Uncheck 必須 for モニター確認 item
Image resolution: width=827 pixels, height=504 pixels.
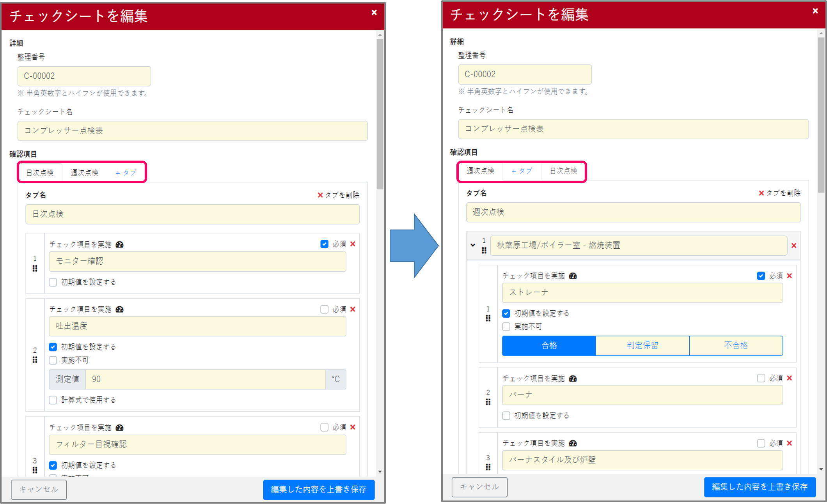(324, 244)
